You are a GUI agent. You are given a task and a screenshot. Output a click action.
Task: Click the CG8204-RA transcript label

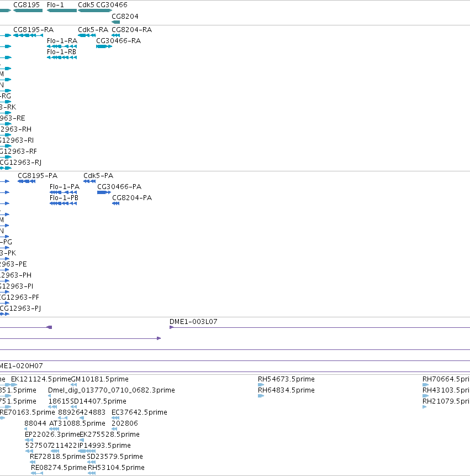[x=131, y=30]
